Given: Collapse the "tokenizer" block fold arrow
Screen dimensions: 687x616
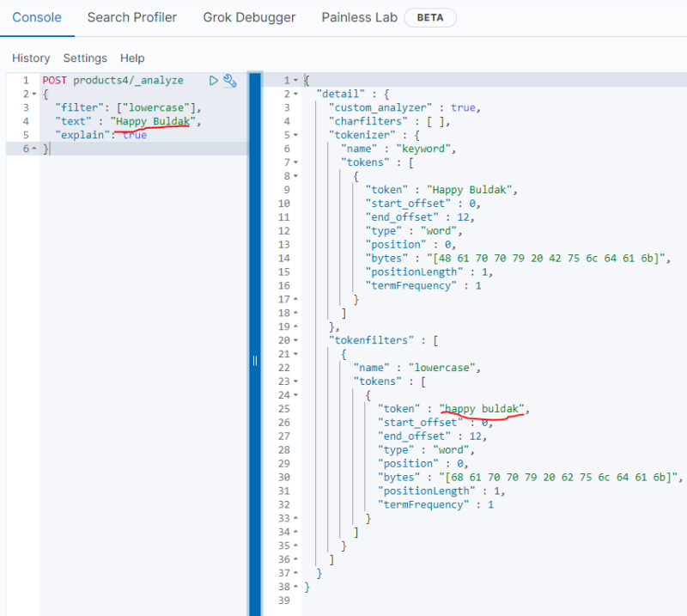Looking at the screenshot, I should [295, 135].
